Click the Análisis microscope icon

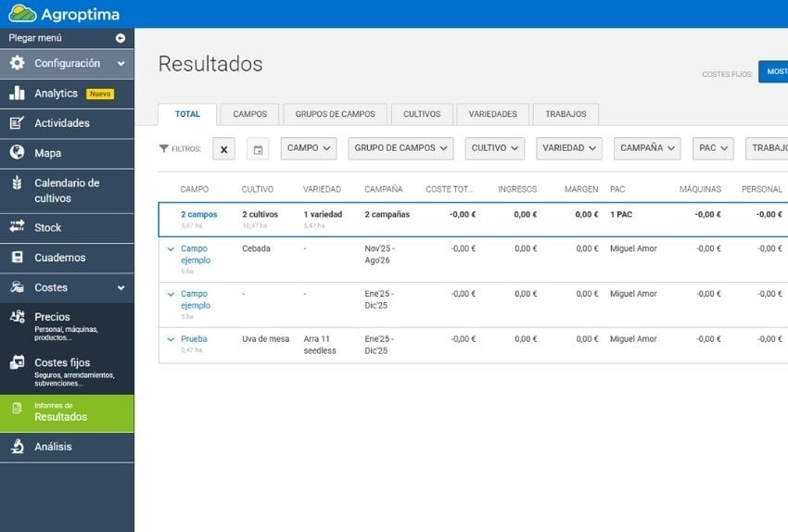click(17, 446)
